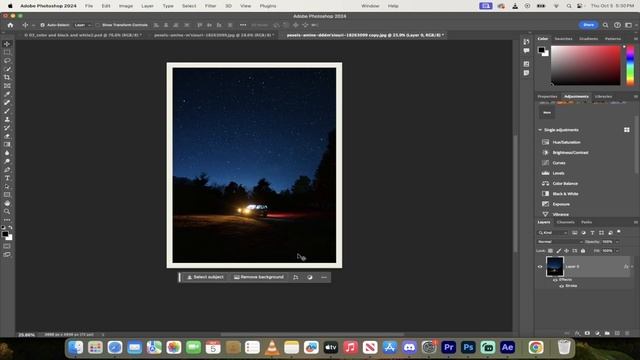Enable Show Transform Controls checkbox
Image resolution: width=640 pixels, height=360 pixels.
[x=98, y=25]
